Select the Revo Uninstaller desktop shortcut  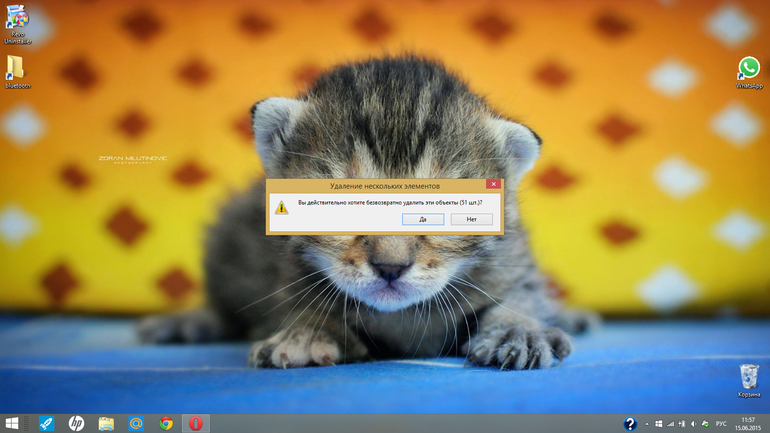click(18, 24)
